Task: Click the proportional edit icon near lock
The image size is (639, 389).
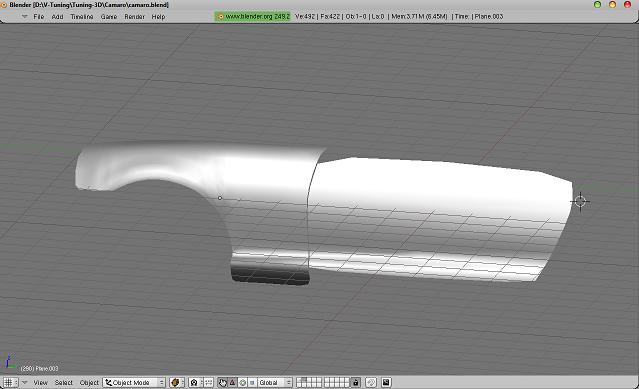Action: [x=371, y=382]
